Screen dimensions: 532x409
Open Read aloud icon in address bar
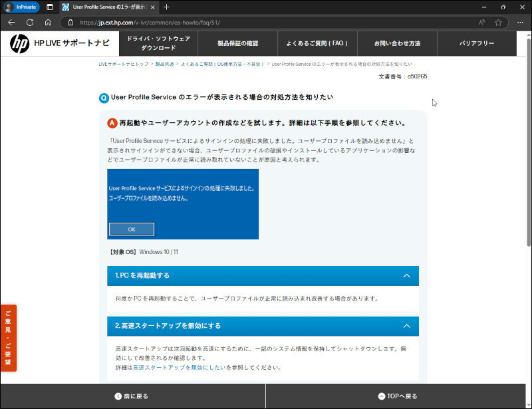coord(481,23)
